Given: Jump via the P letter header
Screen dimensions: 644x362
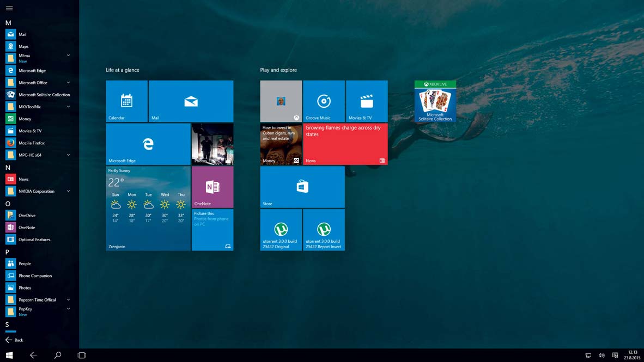Looking at the screenshot, I should [8, 252].
